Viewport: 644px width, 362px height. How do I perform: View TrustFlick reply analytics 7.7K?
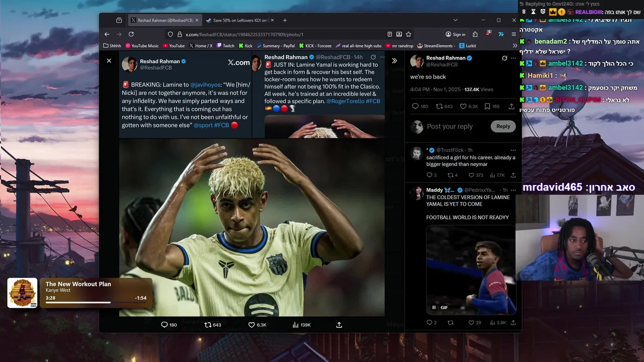point(497,175)
